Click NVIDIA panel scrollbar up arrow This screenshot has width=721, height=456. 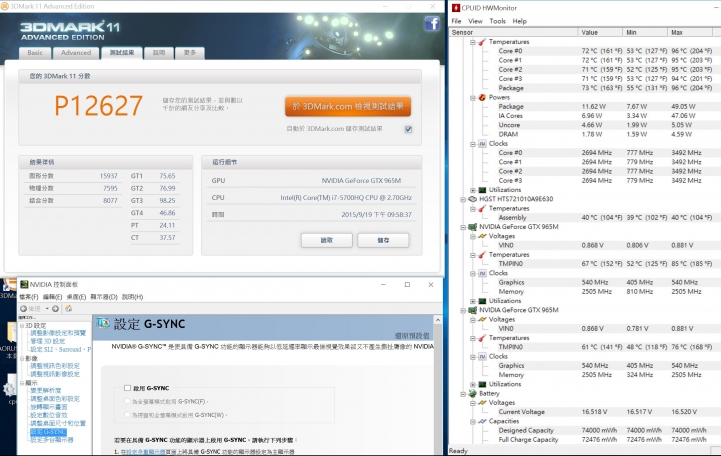438,320
